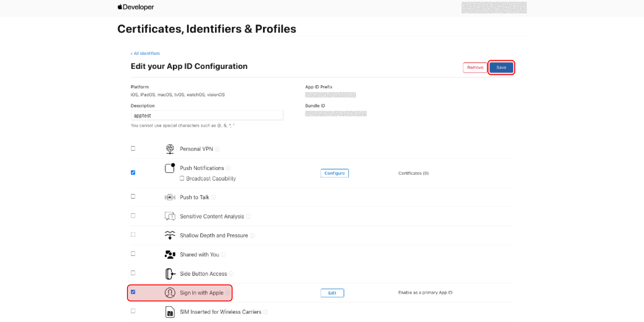Click the 'Certificates, Identifiers & Profiles' heading
The image size is (644, 322).
(x=207, y=29)
